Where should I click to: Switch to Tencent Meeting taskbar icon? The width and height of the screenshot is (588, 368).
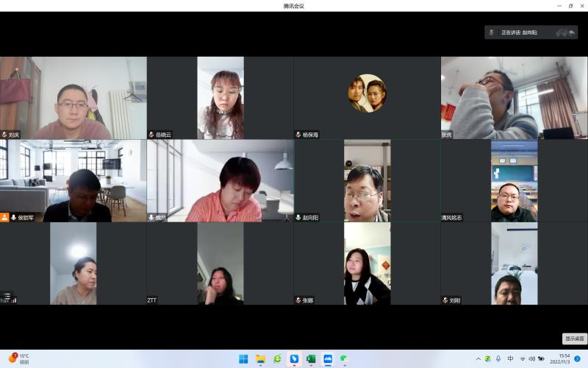pos(328,359)
